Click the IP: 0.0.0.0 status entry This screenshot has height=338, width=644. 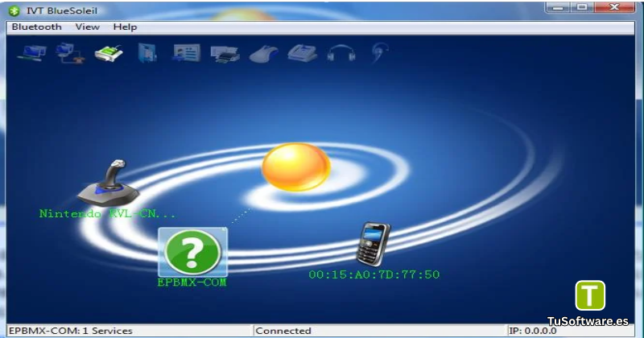(532, 331)
